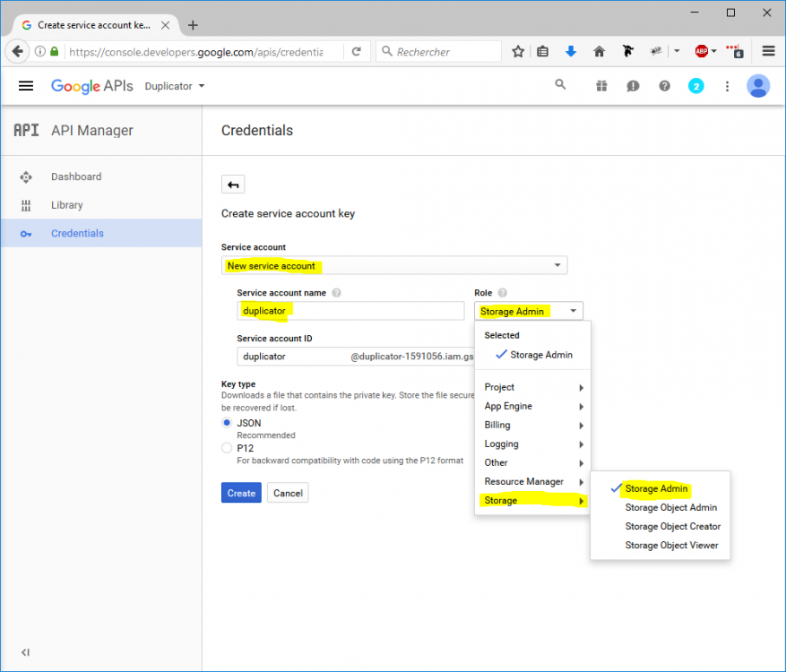Collapse the sidebar with bottom arrow
Viewport: 786px width, 672px height.
(x=26, y=652)
